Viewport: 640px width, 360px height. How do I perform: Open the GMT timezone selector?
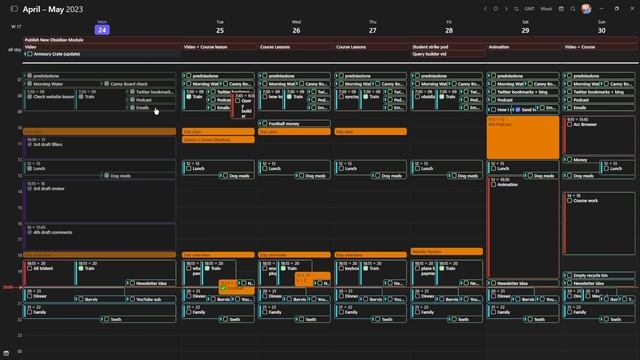[529, 9]
